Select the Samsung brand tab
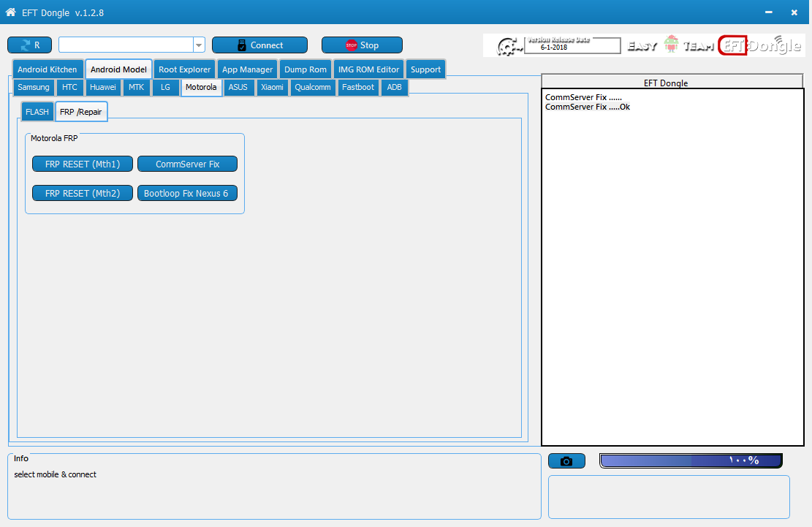The height and width of the screenshot is (527, 812). click(x=34, y=87)
